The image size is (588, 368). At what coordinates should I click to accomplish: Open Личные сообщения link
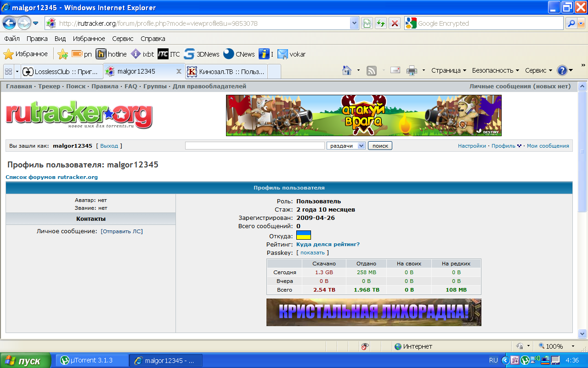[520, 86]
